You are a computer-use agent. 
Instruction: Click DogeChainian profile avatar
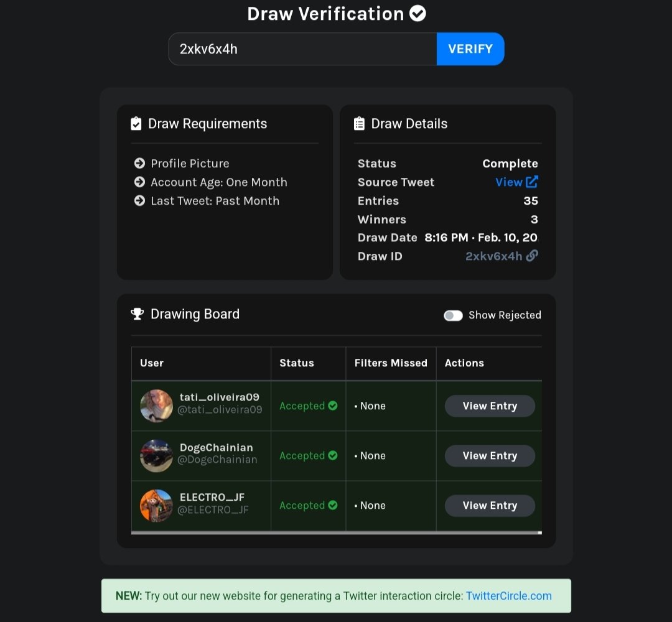[156, 455]
